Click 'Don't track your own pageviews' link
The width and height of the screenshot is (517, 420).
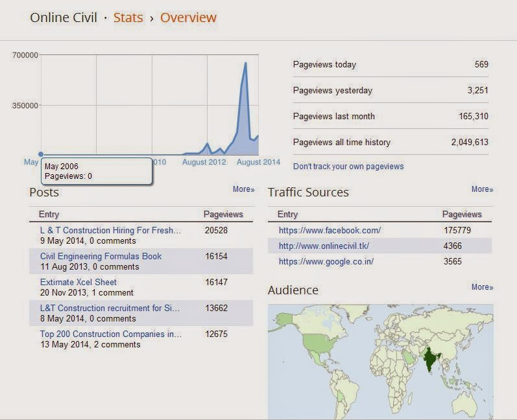348,167
